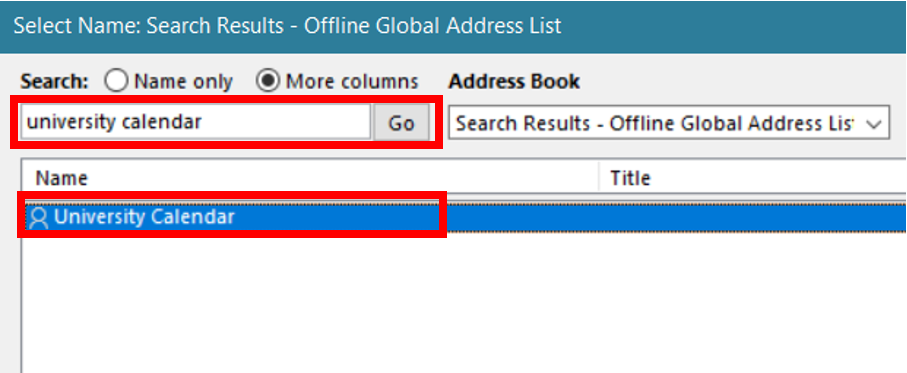Open the Address Book dropdown
The image size is (907, 373).
[x=669, y=123]
